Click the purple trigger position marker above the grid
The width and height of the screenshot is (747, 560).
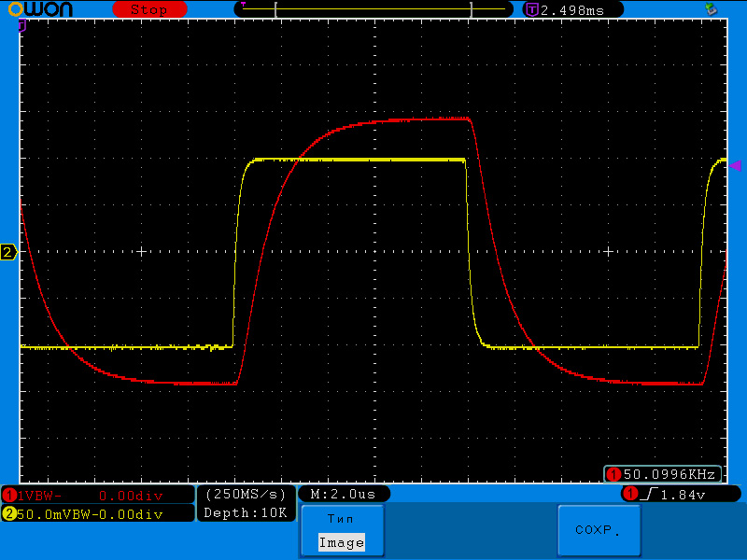point(21,25)
